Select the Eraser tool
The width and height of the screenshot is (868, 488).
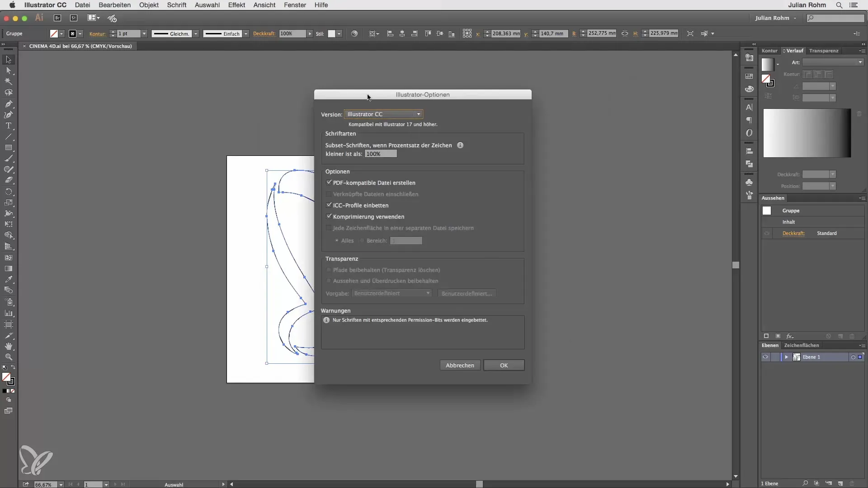coord(9,180)
